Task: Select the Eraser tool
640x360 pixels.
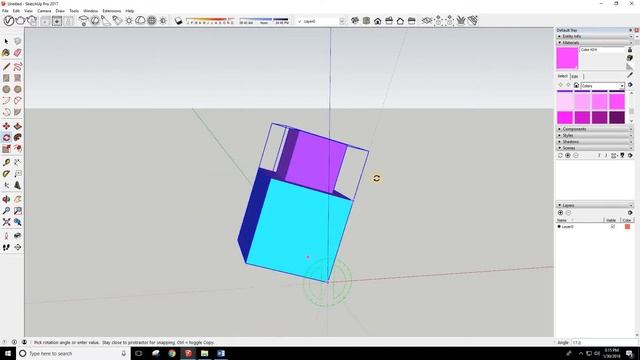Action: [x=18, y=53]
